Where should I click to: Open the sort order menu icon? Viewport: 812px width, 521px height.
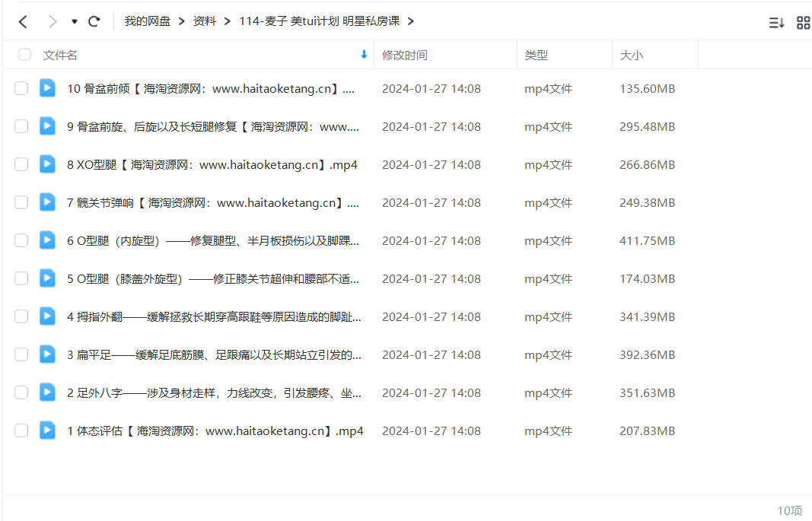(776, 23)
